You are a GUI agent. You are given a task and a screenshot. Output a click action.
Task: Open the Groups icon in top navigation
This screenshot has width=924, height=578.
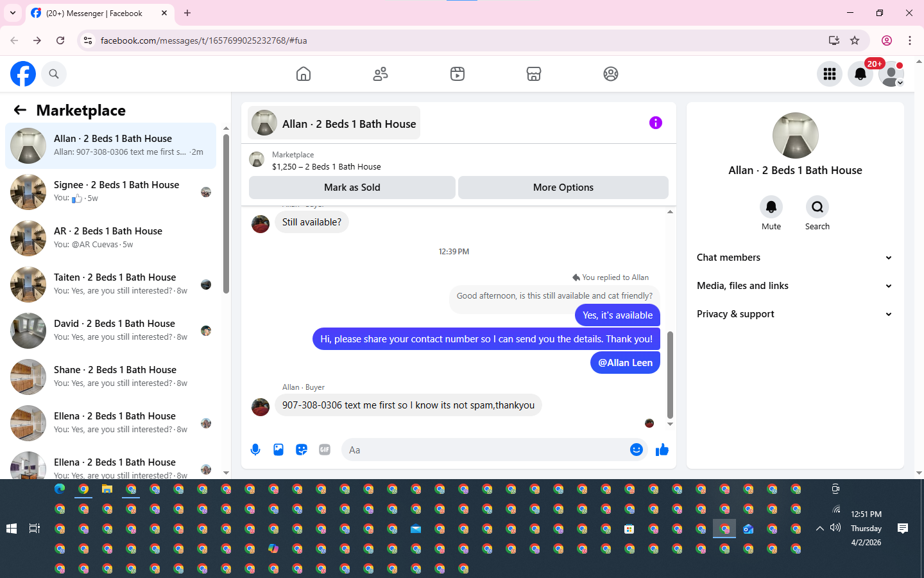611,74
